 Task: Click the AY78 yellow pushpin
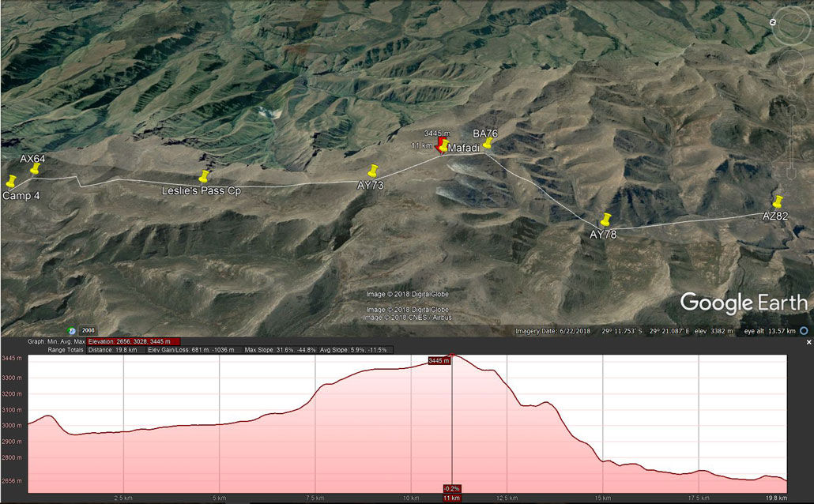point(605,220)
